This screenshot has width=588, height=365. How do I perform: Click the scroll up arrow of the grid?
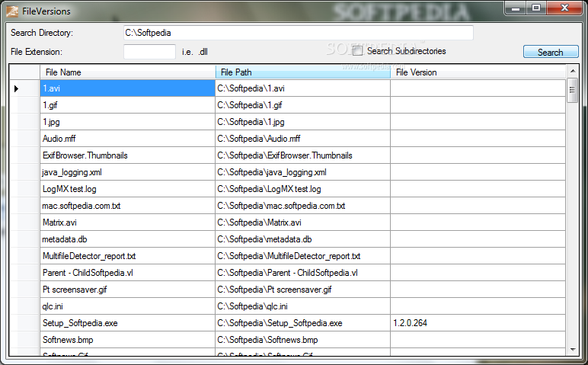[572, 71]
